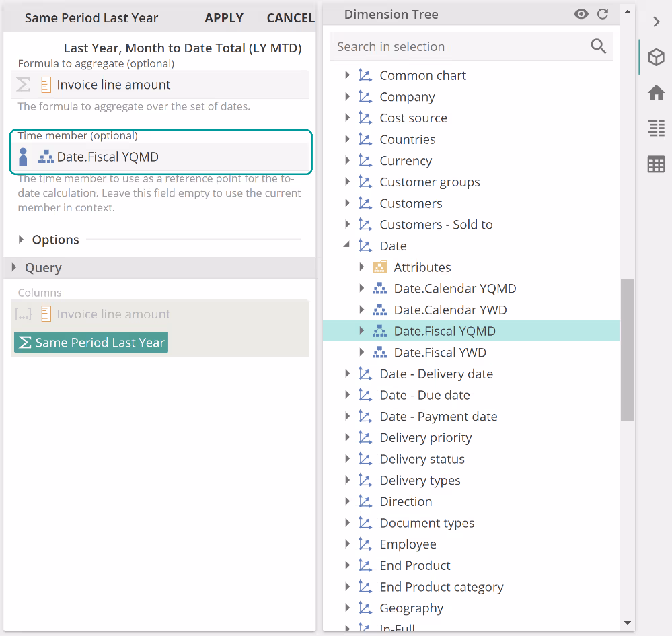The width and height of the screenshot is (672, 636).
Task: Click the CANCEL button
Action: [x=290, y=18]
